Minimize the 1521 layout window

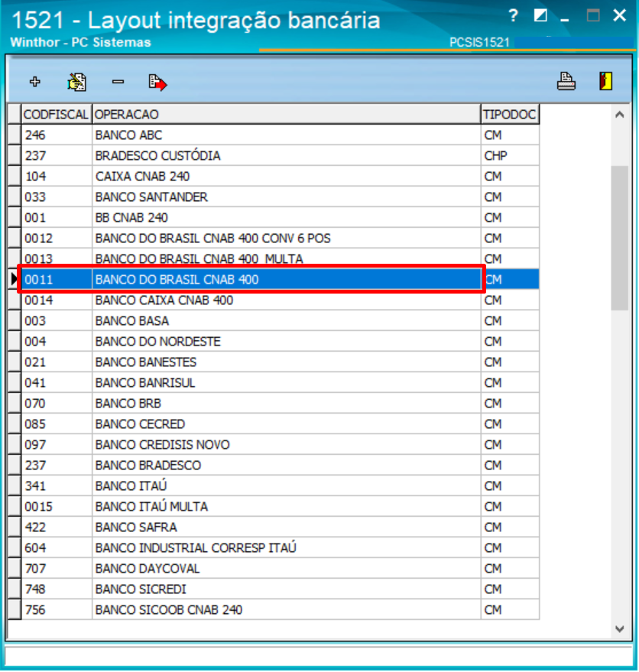(565, 20)
